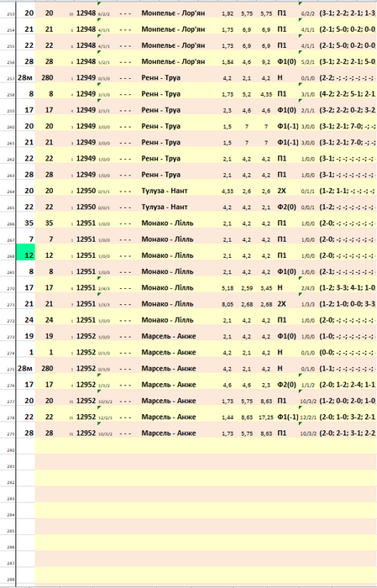Click 'Монпельє - Лор'ян' in the row with 1,92
This screenshot has width=377, height=588.
click(173, 13)
